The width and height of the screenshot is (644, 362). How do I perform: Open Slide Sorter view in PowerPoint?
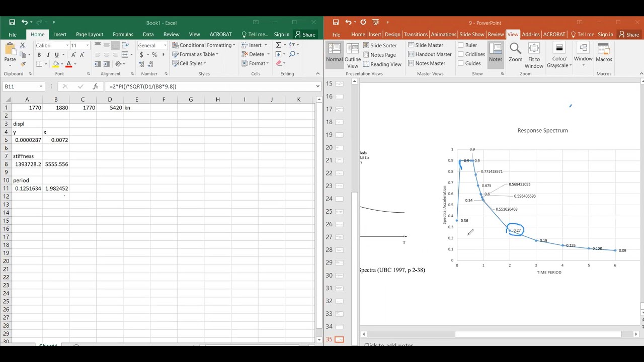click(379, 45)
